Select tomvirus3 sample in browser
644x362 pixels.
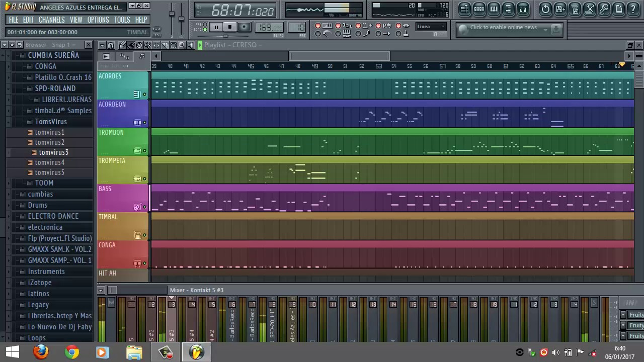point(53,152)
